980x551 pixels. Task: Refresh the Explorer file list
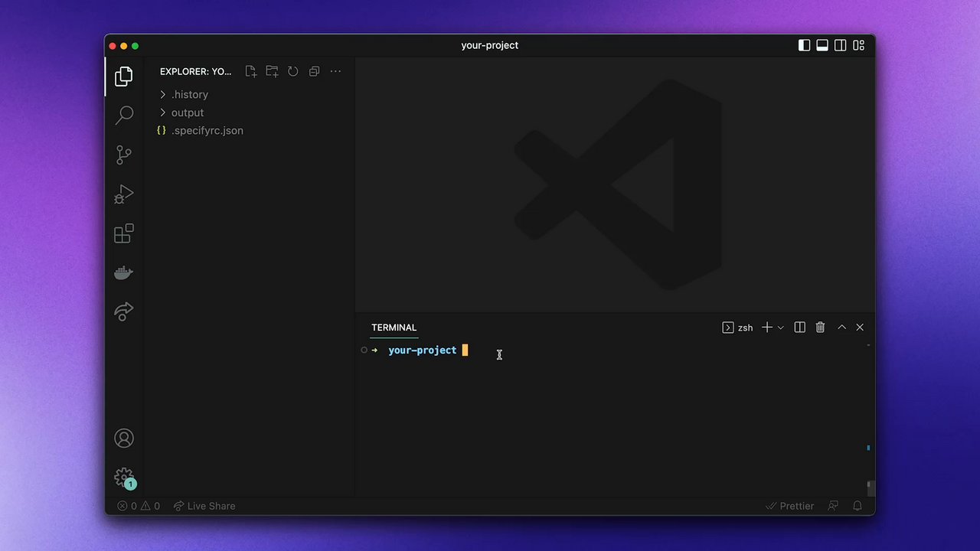pyautogui.click(x=292, y=71)
